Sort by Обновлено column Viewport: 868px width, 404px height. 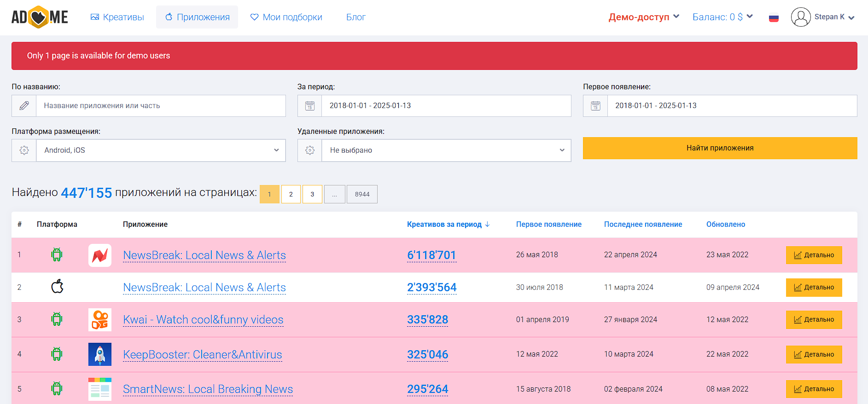725,225
